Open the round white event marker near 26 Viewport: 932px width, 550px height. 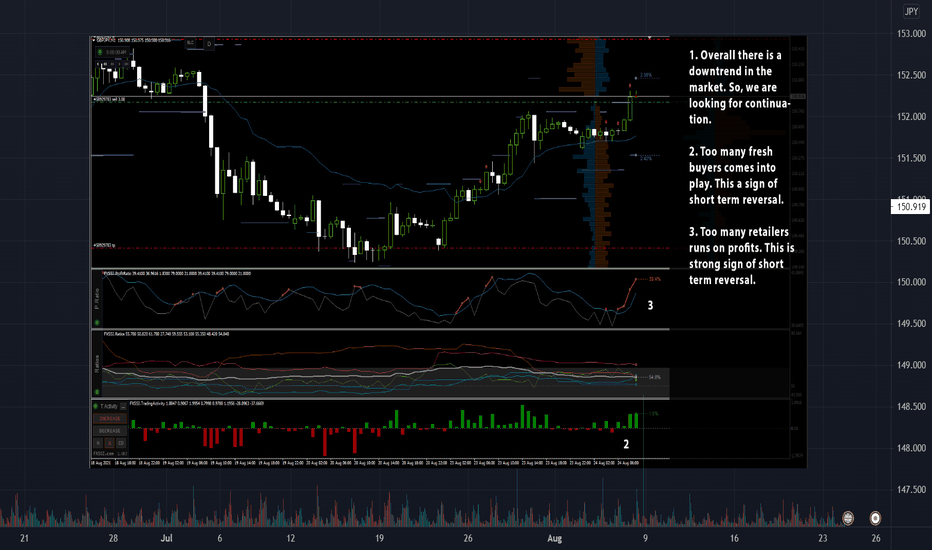click(875, 518)
